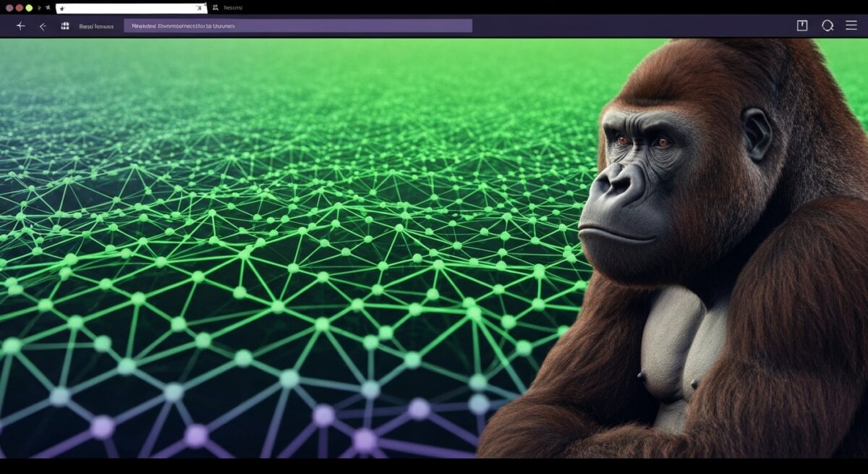Open search with the magnifier icon
The image size is (868, 474).
click(827, 26)
